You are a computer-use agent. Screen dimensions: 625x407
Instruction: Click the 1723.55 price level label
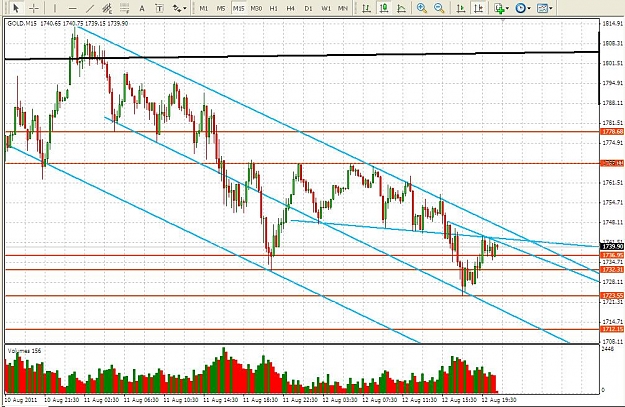pyautogui.click(x=612, y=295)
